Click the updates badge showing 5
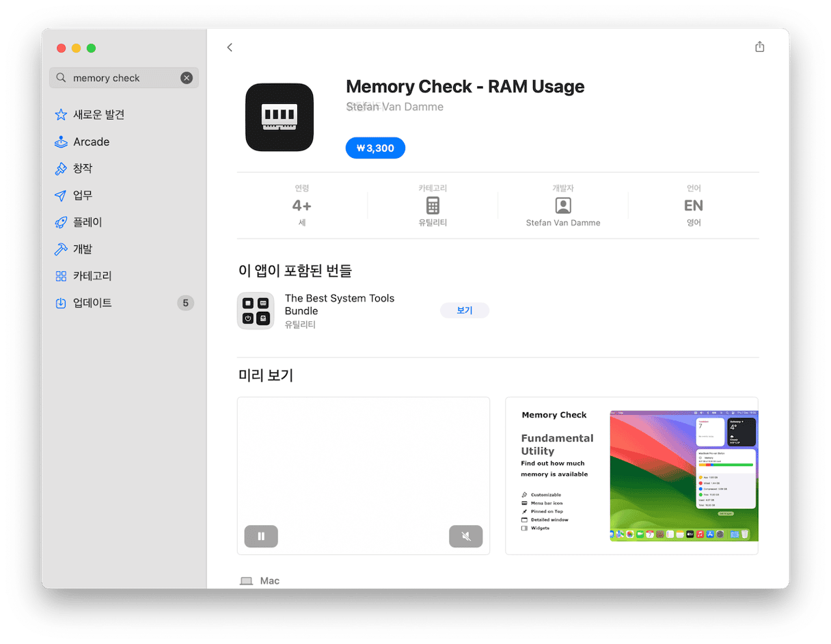The image size is (831, 644). point(185,303)
